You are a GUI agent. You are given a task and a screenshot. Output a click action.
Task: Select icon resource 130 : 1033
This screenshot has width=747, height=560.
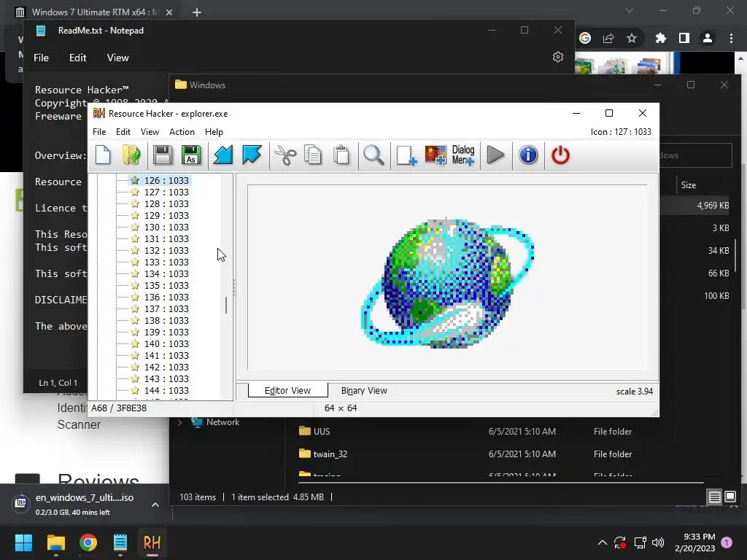(x=160, y=227)
